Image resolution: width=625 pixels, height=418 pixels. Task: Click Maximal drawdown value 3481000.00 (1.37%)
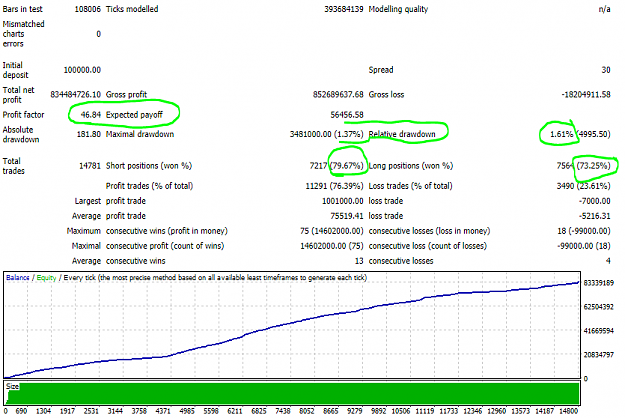point(326,134)
